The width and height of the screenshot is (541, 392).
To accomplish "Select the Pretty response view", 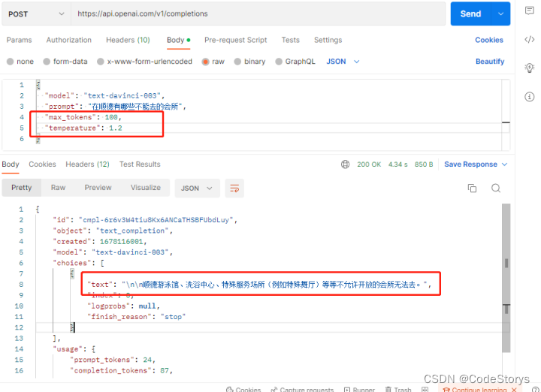I will tap(21, 188).
